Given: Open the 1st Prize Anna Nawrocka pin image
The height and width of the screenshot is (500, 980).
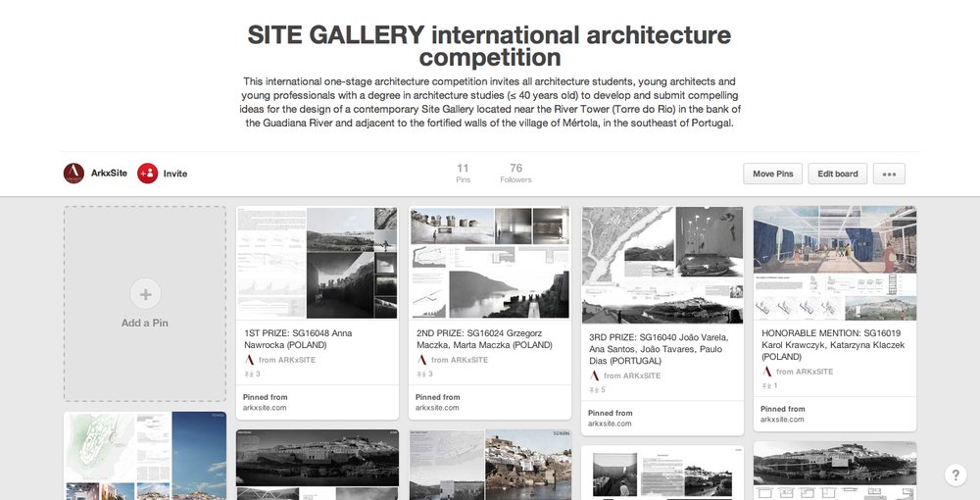Looking at the screenshot, I should 317,263.
